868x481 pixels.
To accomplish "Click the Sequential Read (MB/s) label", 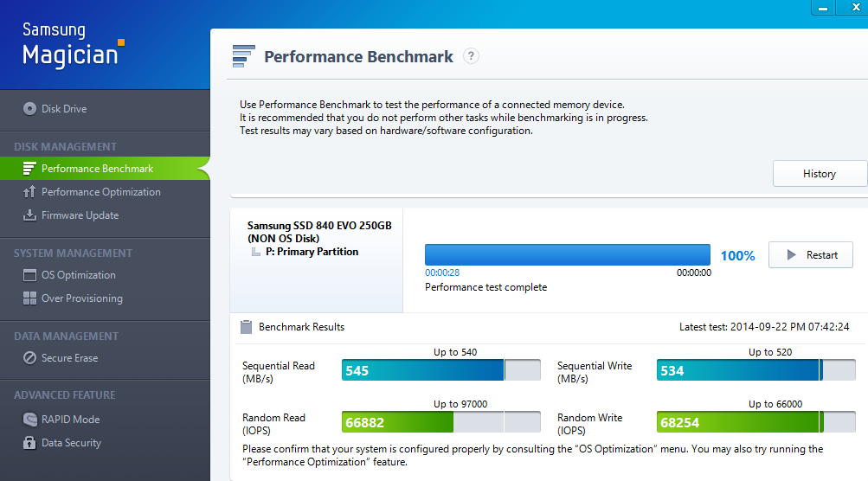I will pyautogui.click(x=279, y=372).
